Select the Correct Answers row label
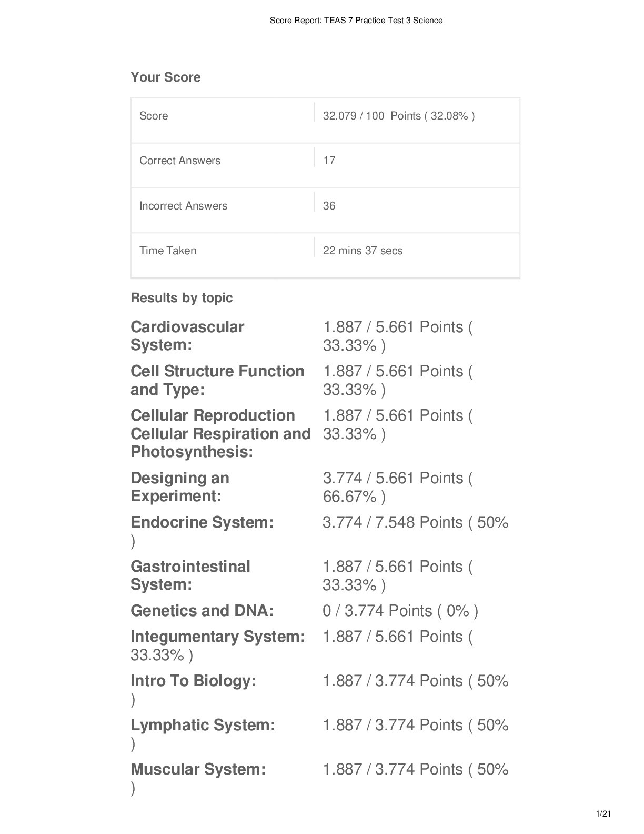644x834 pixels. pos(180,161)
